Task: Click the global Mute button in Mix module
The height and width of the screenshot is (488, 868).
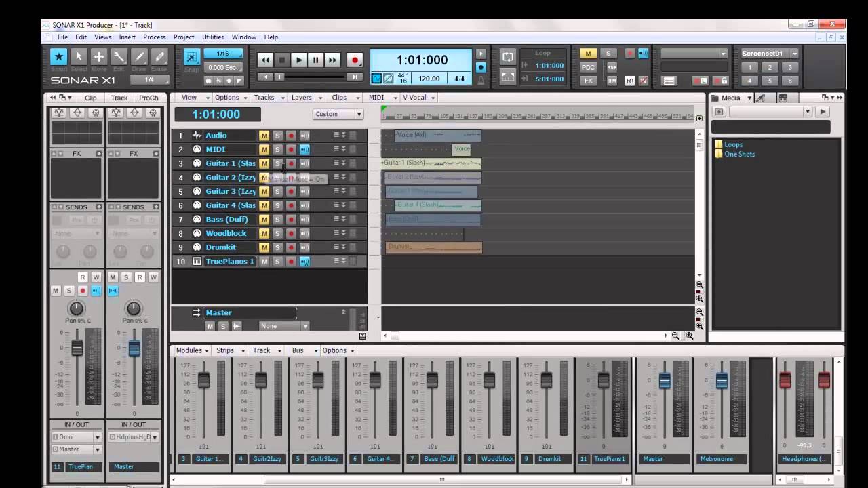Action: (x=588, y=54)
